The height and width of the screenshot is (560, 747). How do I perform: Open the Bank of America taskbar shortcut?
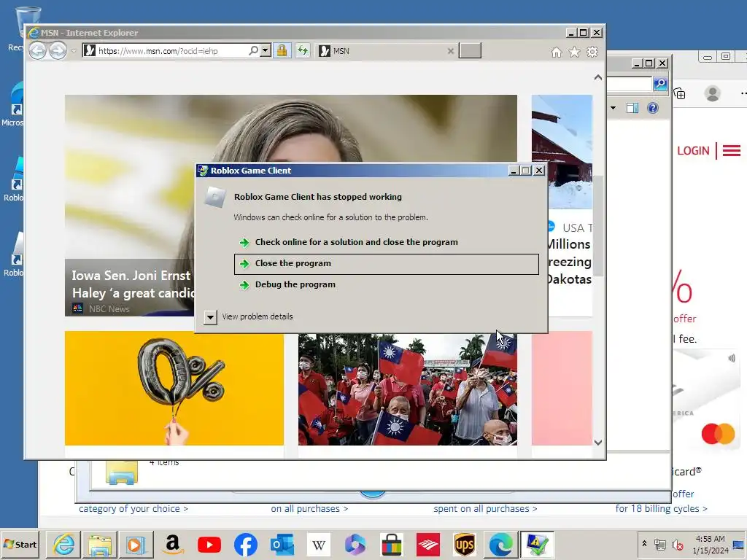click(427, 544)
